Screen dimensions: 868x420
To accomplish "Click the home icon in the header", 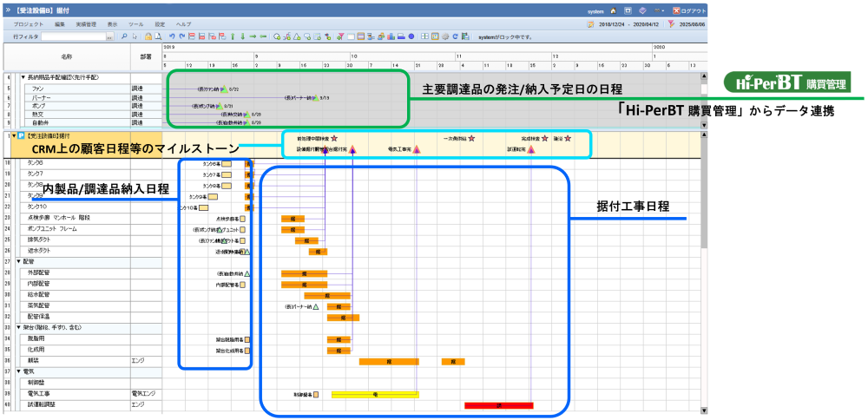I will [x=614, y=11].
